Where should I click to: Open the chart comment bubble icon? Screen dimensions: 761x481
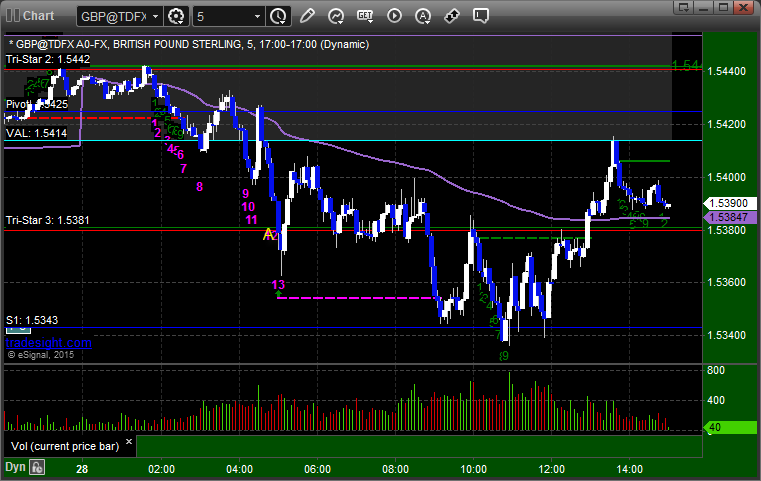pos(481,16)
